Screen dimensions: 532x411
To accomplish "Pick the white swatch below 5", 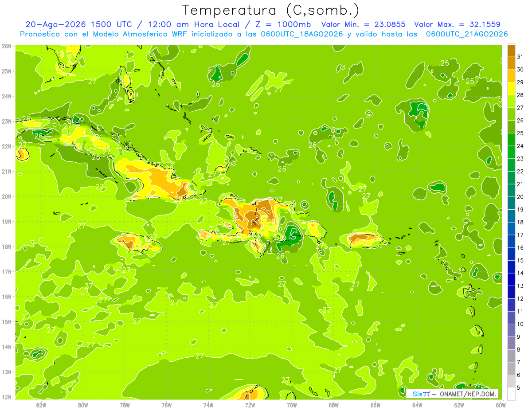I will pos(511,394).
